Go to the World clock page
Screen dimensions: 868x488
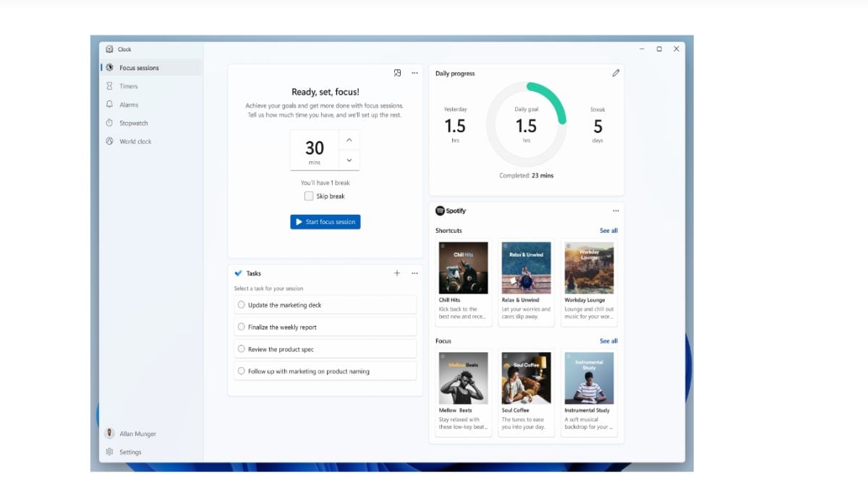[135, 142]
